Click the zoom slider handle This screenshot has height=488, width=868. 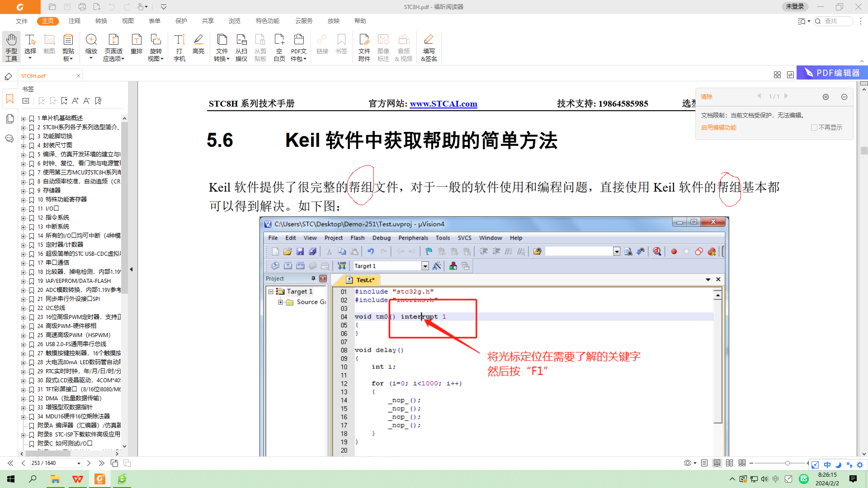(788, 463)
